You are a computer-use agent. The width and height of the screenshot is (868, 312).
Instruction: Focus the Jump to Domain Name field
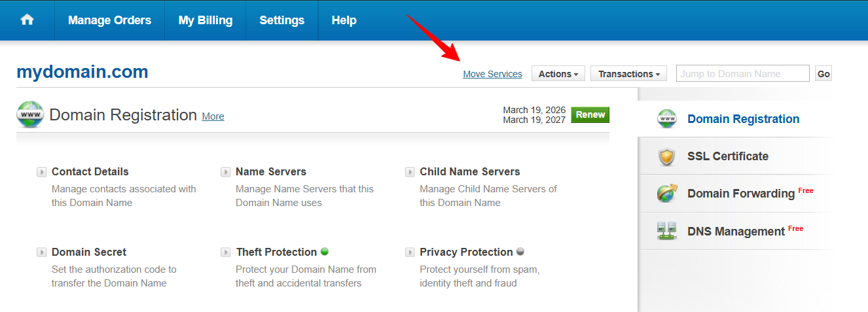(x=742, y=74)
